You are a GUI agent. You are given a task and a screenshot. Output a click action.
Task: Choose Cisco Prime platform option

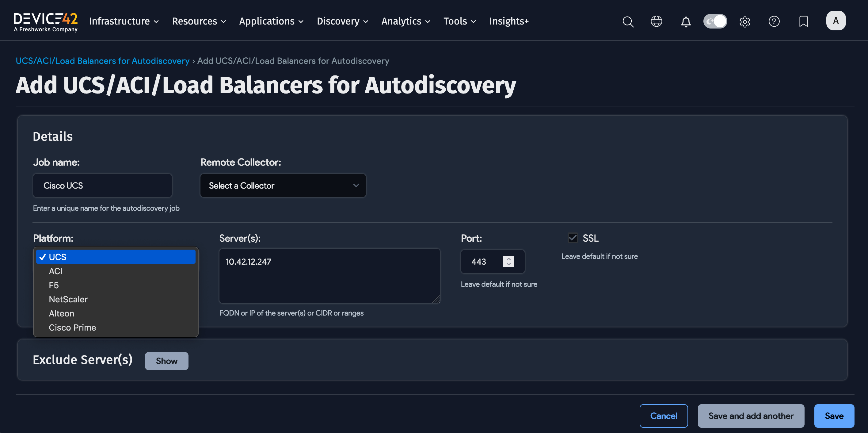tap(72, 328)
